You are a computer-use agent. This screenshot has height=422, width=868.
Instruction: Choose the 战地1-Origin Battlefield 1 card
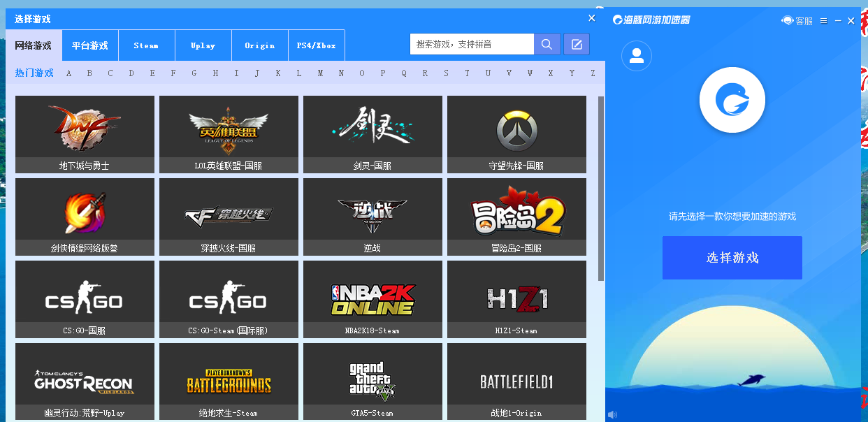coord(516,381)
